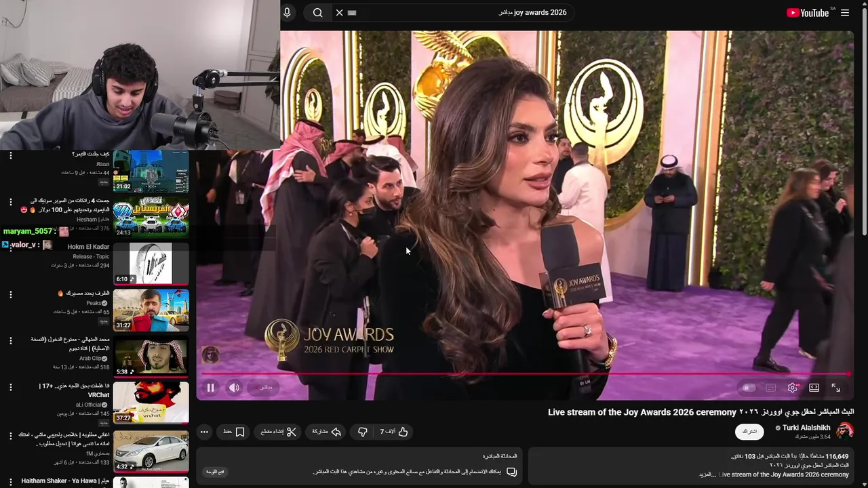Open the 24:13 cars challenge thumbnail
Image resolution: width=868 pixels, height=488 pixels.
[151, 217]
